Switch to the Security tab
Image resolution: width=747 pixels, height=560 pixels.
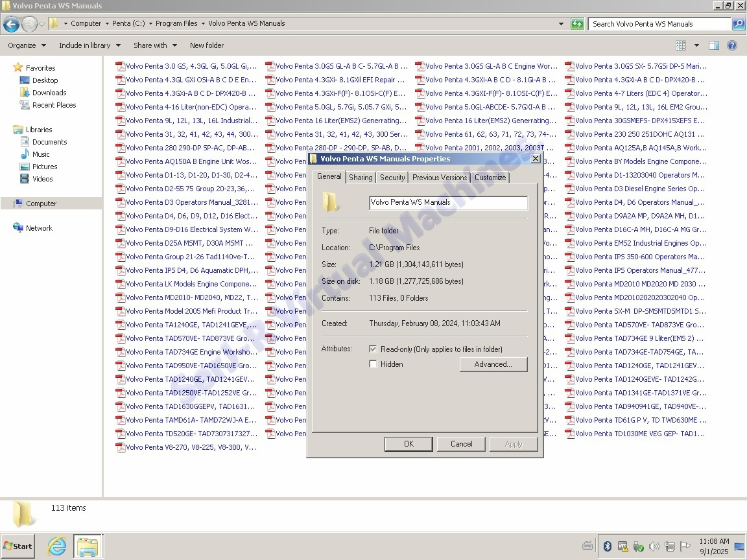[392, 177]
